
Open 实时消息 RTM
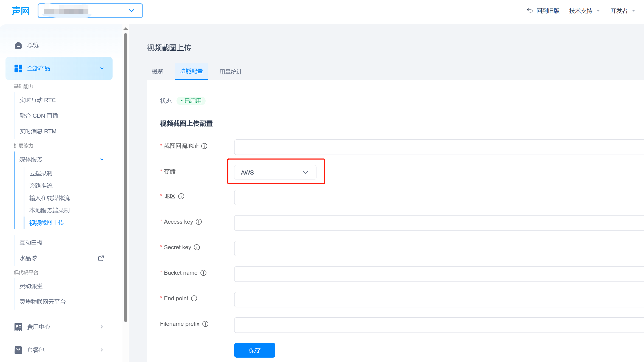click(38, 131)
